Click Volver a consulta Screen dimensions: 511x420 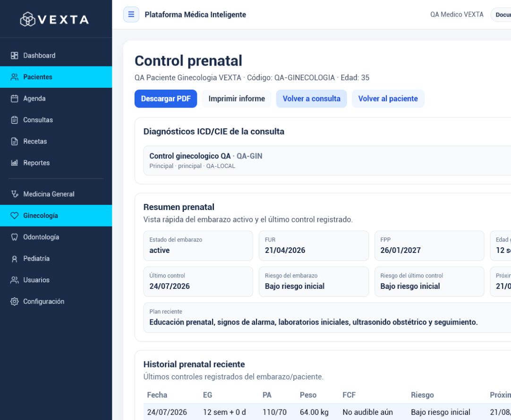312,99
